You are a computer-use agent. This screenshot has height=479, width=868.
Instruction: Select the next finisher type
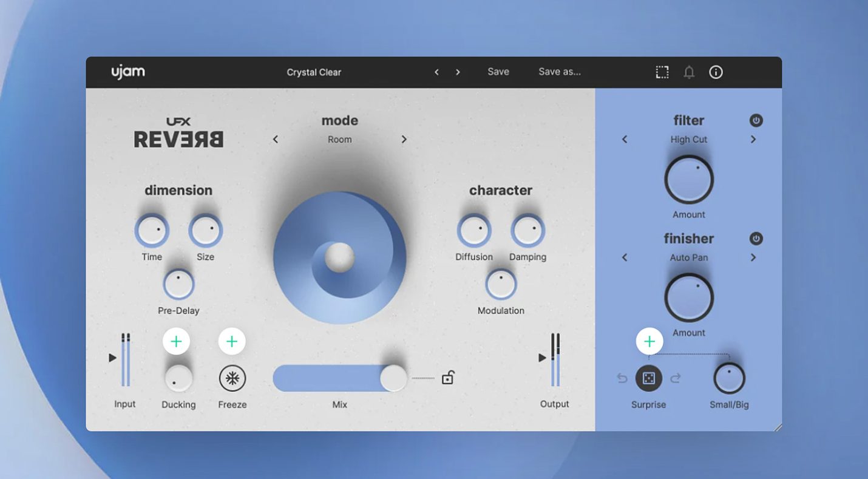point(753,257)
